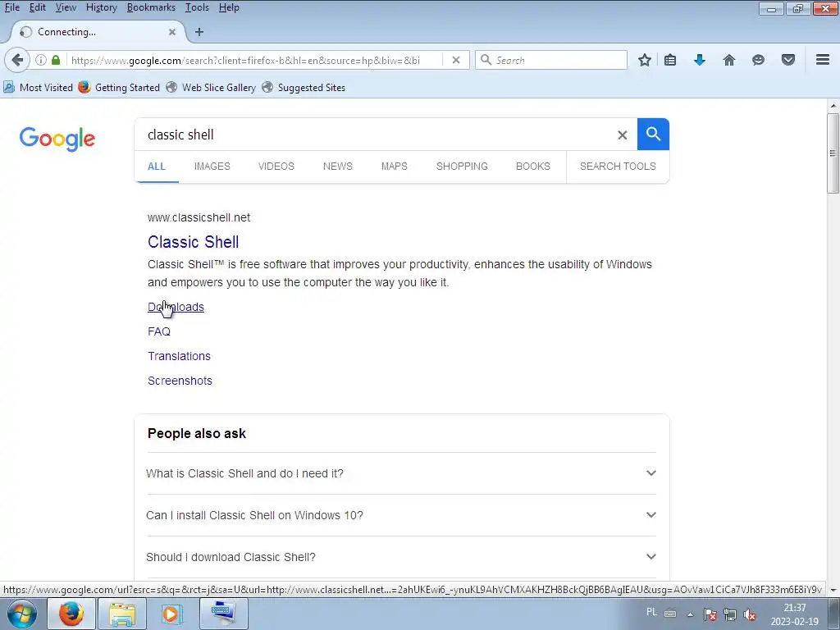Open the File menu
The width and height of the screenshot is (840, 630).
(x=12, y=7)
